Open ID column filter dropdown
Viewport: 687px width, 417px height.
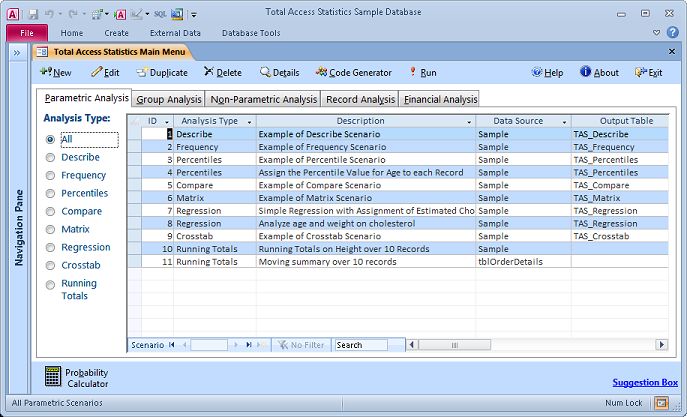(x=167, y=122)
